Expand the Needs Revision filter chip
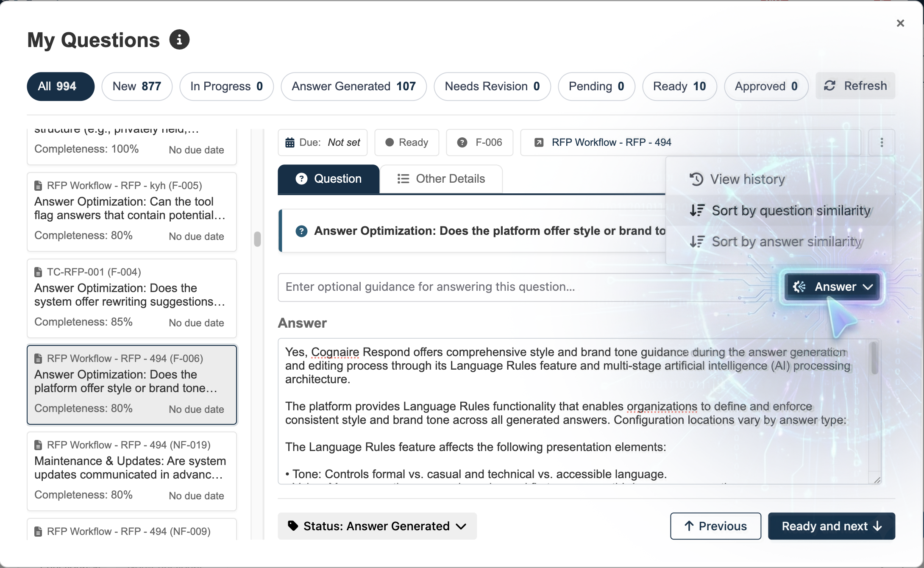The width and height of the screenshot is (924, 568). point(492,86)
